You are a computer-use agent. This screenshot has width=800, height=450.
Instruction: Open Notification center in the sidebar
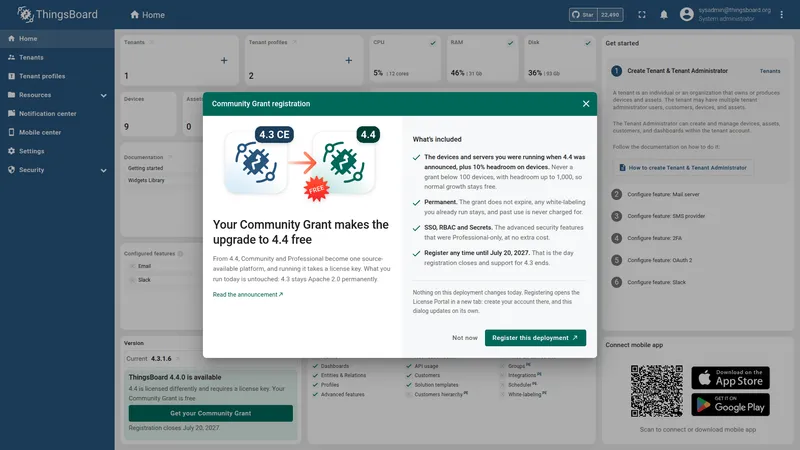(57, 114)
